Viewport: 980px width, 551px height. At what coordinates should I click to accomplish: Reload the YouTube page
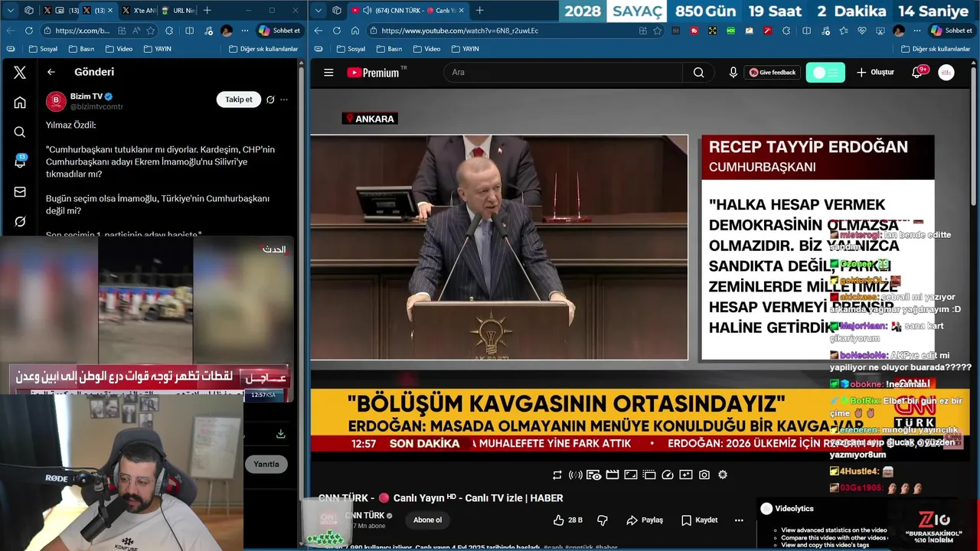(x=337, y=31)
